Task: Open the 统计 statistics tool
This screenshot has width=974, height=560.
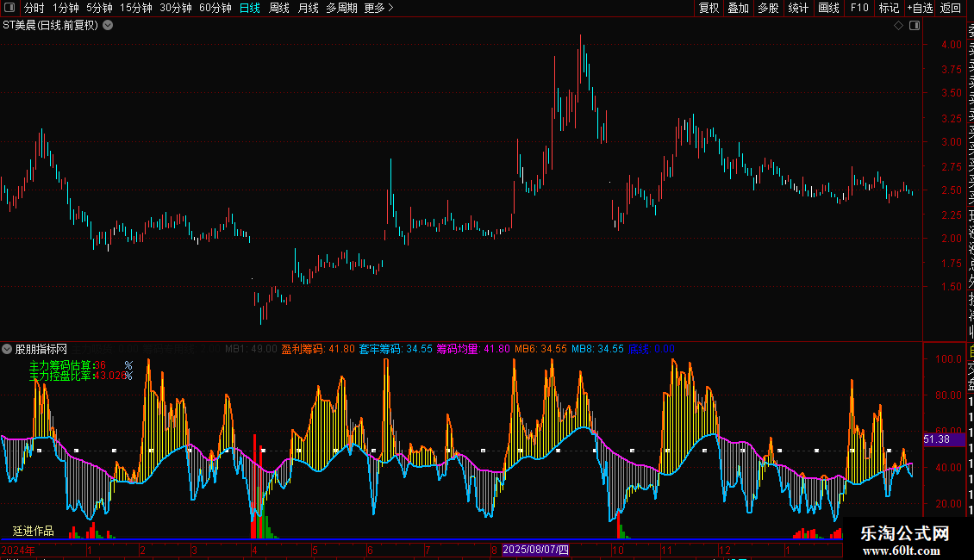Action: point(798,8)
